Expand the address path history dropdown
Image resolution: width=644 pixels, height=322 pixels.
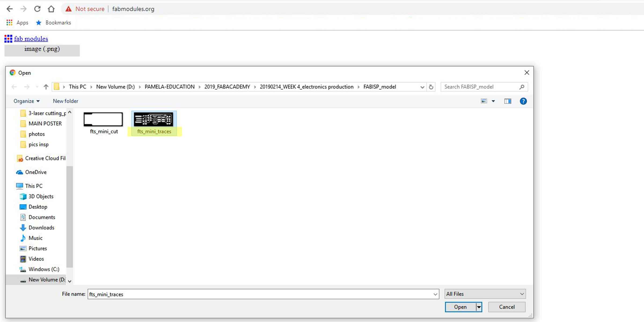point(422,87)
